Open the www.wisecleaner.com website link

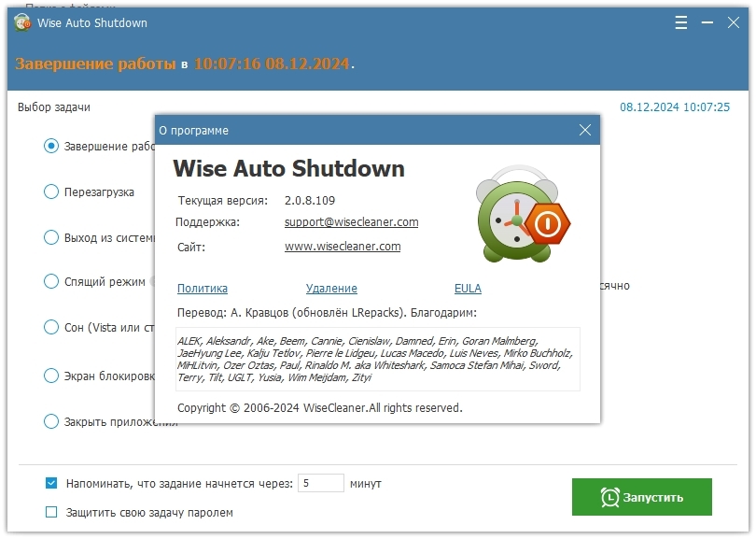click(343, 246)
